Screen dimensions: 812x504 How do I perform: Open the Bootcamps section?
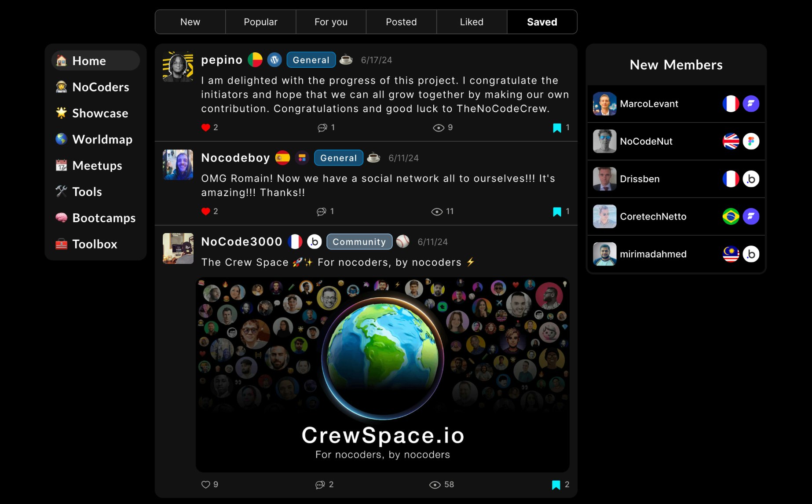[95, 218]
